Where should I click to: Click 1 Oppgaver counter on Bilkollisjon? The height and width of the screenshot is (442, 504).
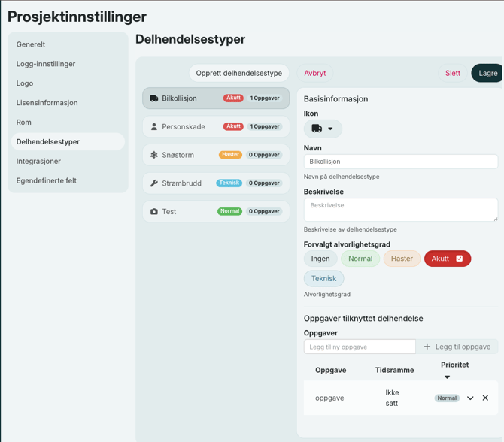pos(265,98)
